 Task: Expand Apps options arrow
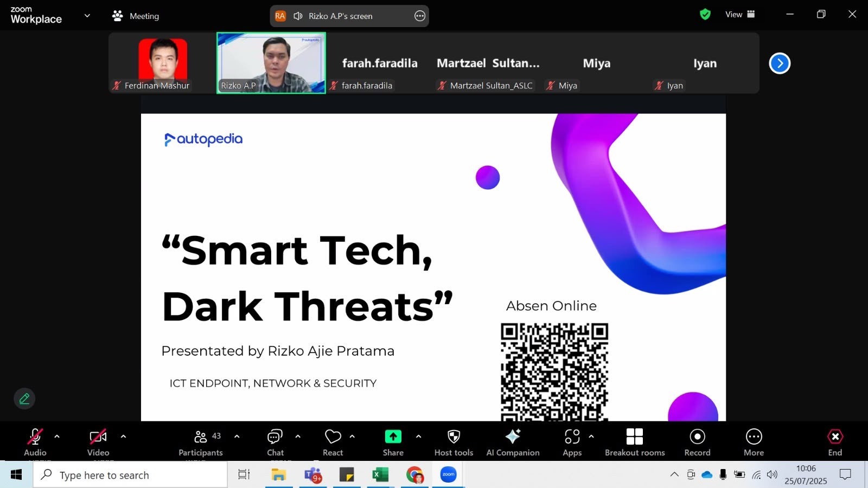tap(591, 436)
